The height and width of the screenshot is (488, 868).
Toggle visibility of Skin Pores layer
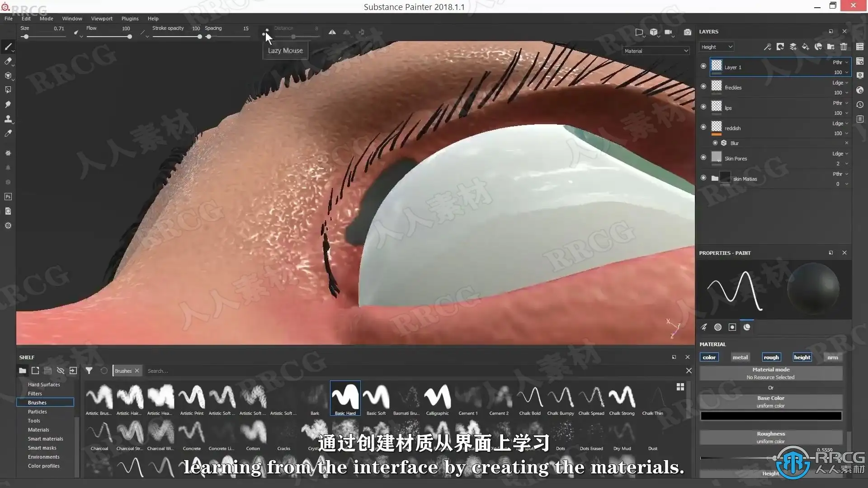coord(703,158)
